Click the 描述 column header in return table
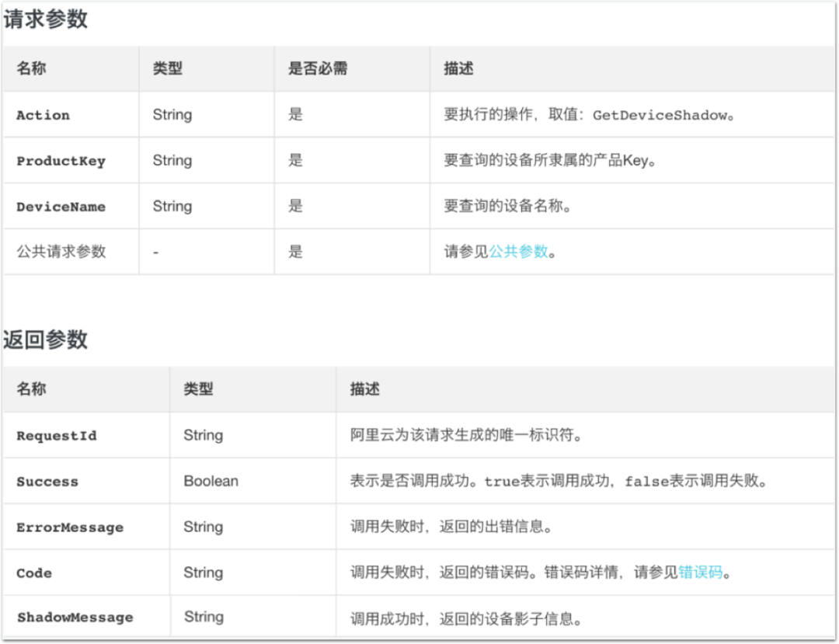Screen dimensions: 839x644 [x=364, y=389]
